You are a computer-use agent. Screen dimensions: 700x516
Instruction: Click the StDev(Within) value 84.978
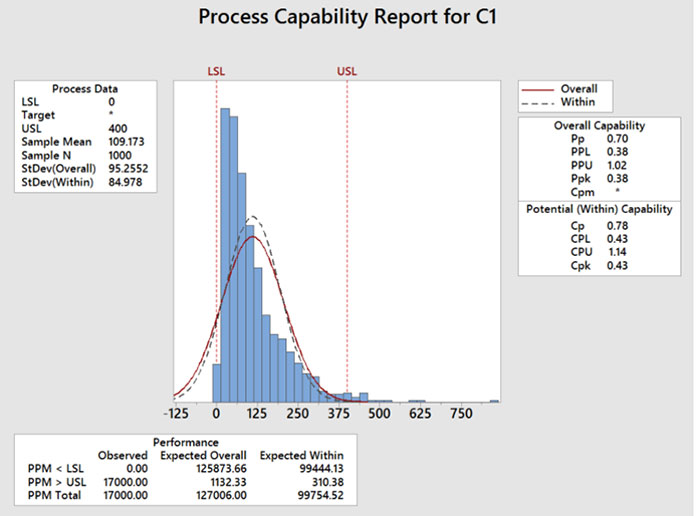pos(125,182)
